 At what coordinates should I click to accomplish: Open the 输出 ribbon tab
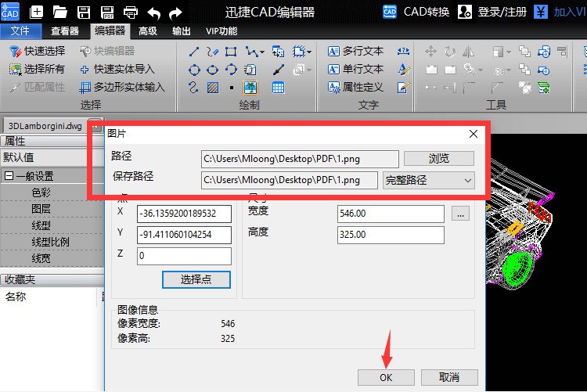[181, 31]
